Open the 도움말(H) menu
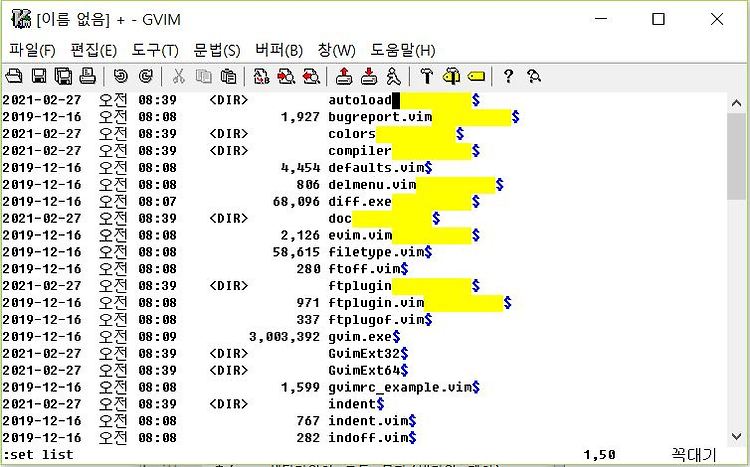750x467 pixels. click(x=403, y=50)
